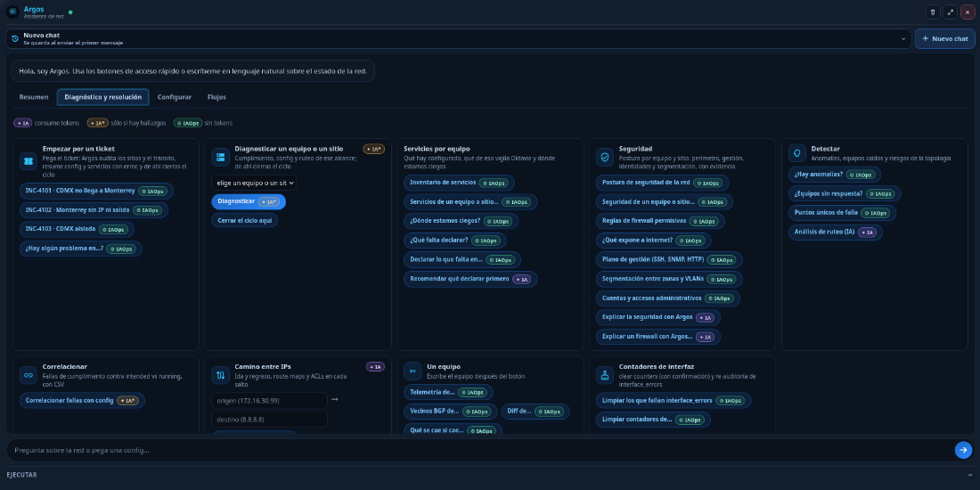Click 'Telemetría de...' chip
980x490 pixels.
(x=448, y=393)
